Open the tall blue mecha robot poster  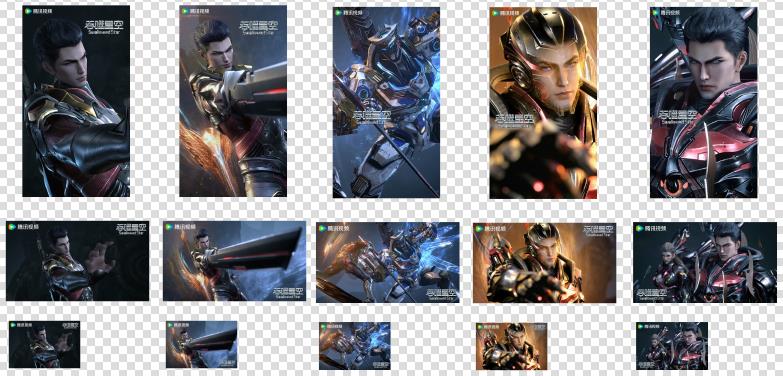pyautogui.click(x=387, y=102)
